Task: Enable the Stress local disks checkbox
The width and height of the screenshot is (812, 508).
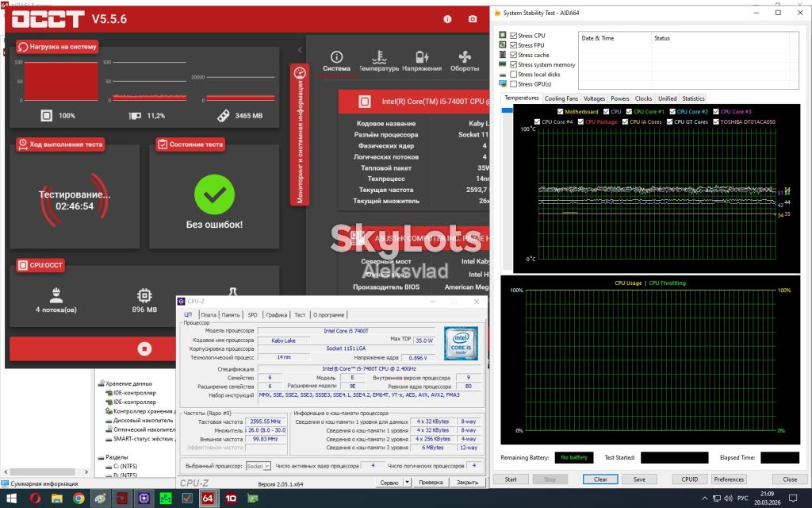Action: [x=514, y=74]
